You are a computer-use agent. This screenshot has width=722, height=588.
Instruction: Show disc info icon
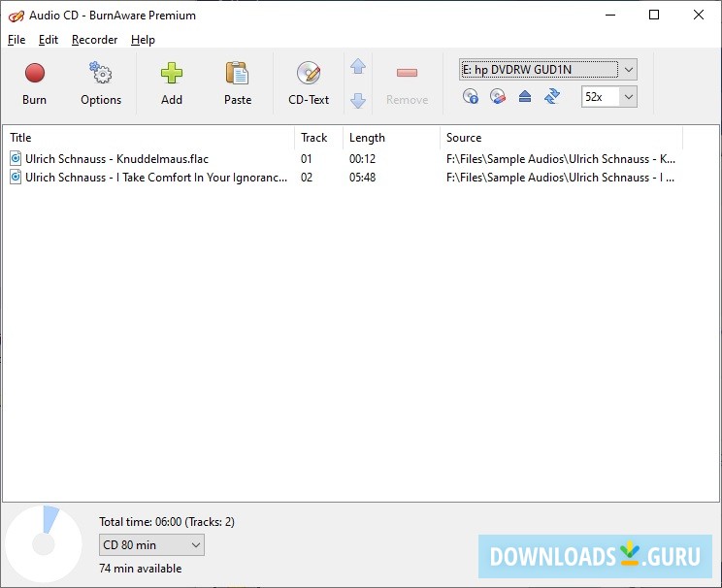(x=470, y=96)
